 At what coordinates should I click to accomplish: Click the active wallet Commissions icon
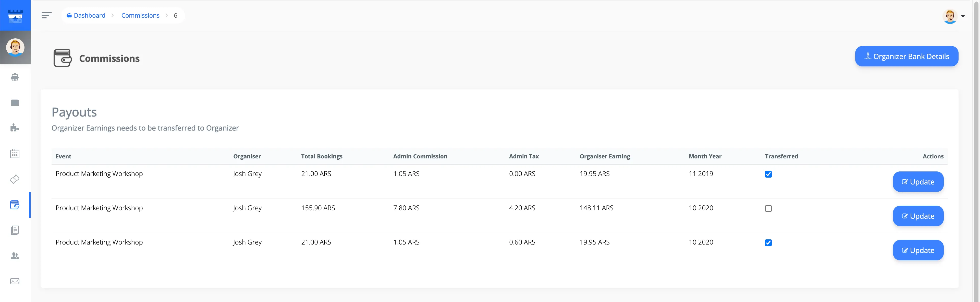(x=15, y=205)
